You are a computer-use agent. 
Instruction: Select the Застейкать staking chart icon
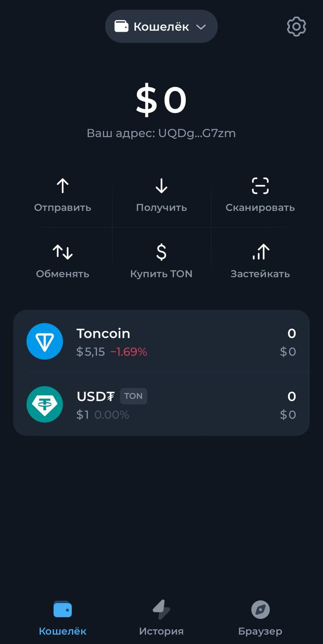point(260,252)
